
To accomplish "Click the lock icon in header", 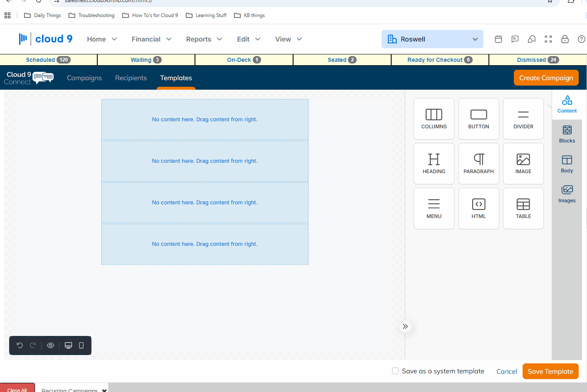I will [x=565, y=39].
